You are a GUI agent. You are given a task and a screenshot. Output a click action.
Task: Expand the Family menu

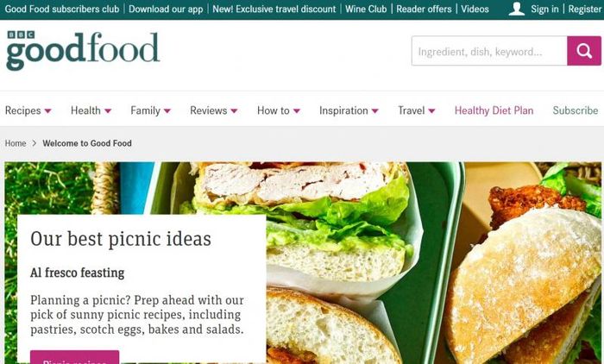[150, 110]
